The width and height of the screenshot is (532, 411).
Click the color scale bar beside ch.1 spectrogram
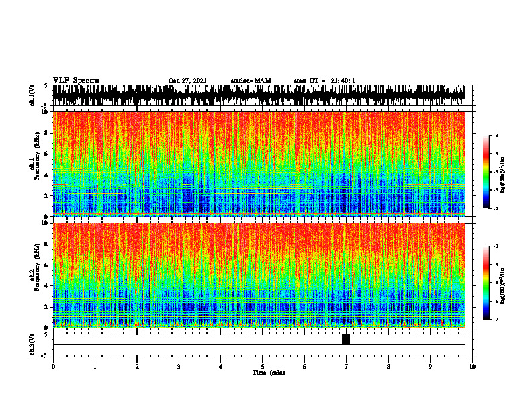coord(486,172)
